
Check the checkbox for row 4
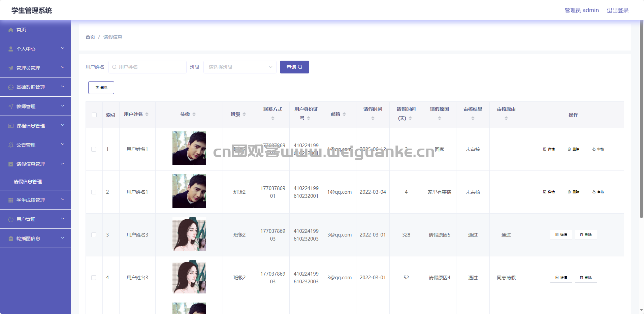point(94,278)
